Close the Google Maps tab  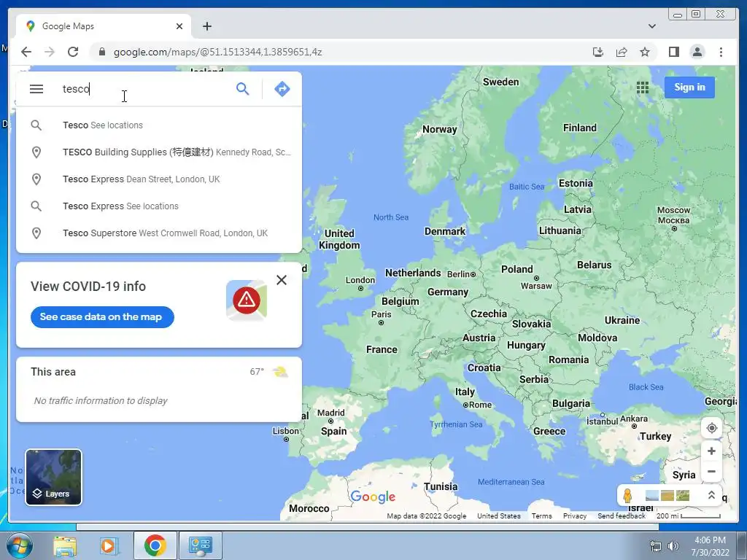(179, 26)
